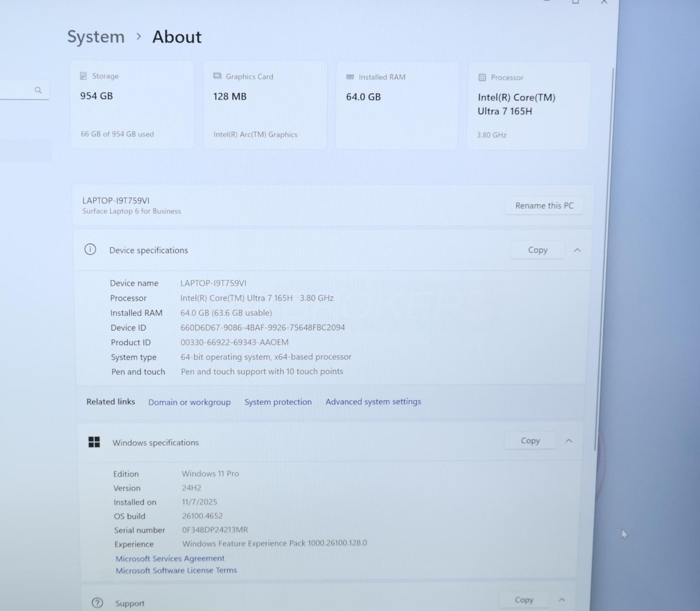
Task: Click the Support question mark icon
Action: coord(97,603)
